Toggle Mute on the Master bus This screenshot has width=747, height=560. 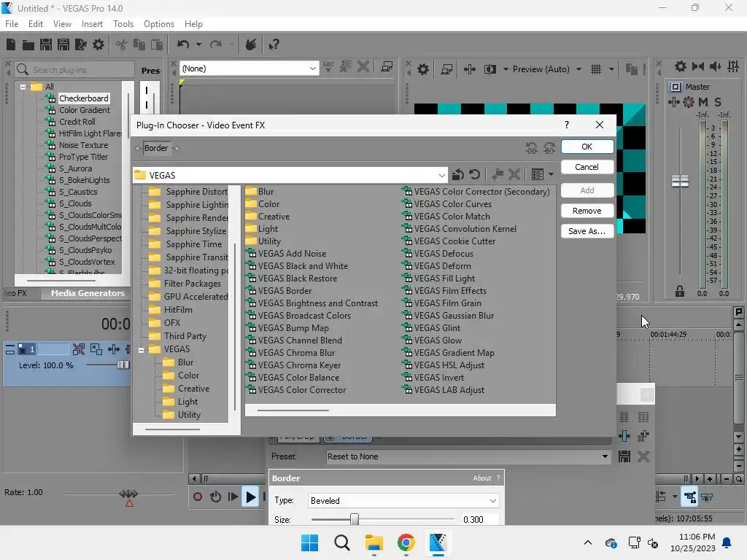703,102
